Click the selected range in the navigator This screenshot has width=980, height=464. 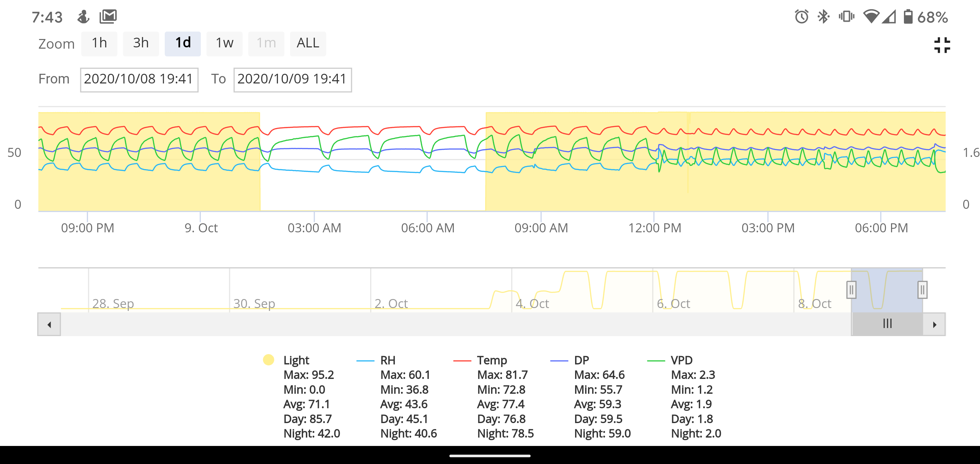[x=887, y=290]
